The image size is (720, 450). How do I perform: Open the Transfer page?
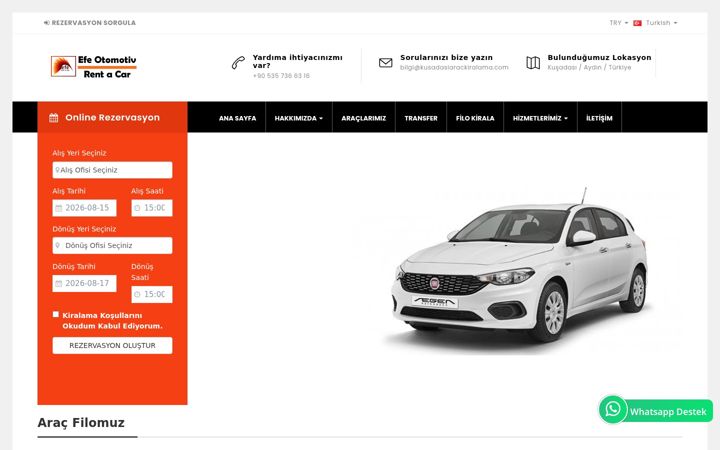[x=421, y=118]
